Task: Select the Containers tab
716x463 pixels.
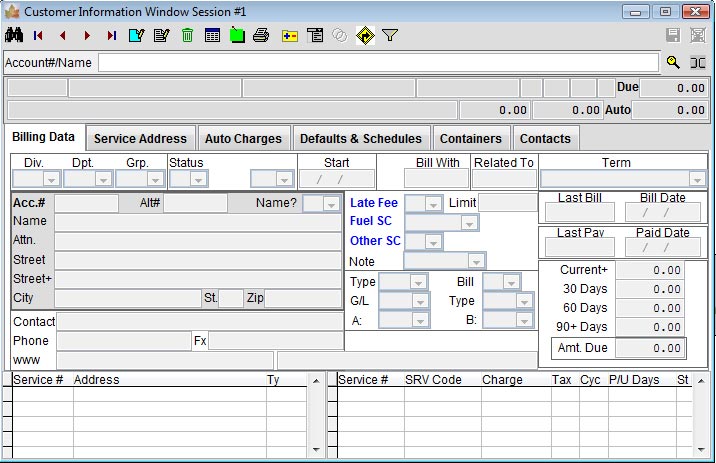Action: [471, 139]
